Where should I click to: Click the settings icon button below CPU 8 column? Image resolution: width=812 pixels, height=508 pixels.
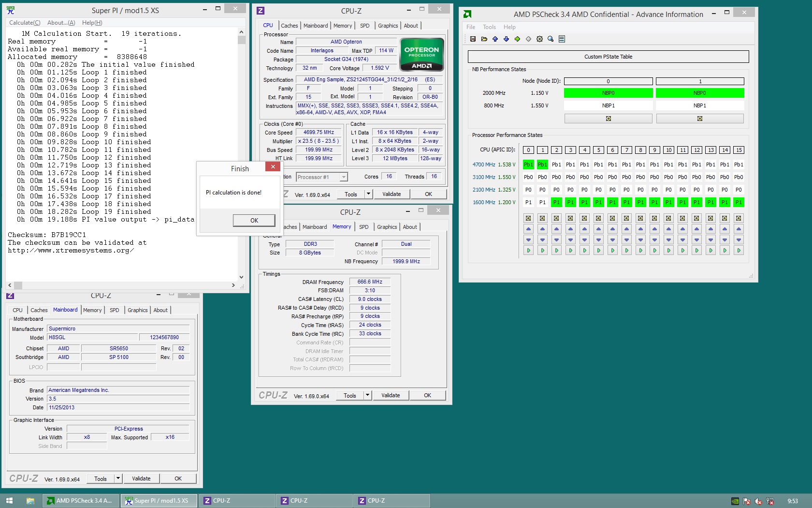coord(640,218)
